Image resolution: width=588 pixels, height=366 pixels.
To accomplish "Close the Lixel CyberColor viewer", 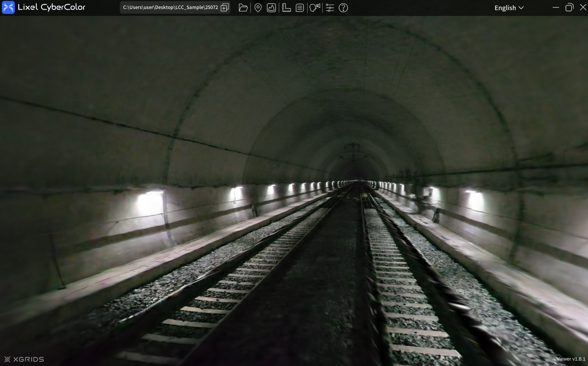I will [583, 7].
